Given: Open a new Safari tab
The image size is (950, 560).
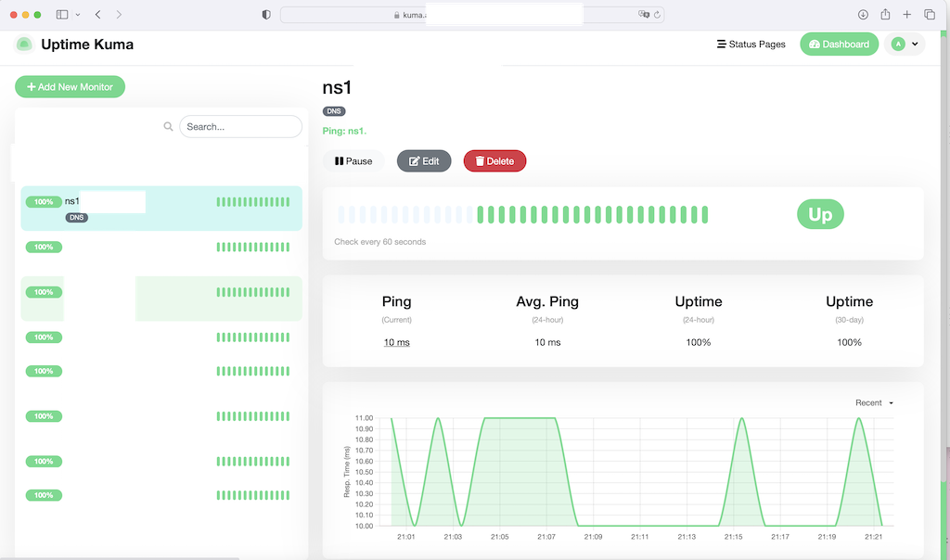Looking at the screenshot, I should (907, 15).
